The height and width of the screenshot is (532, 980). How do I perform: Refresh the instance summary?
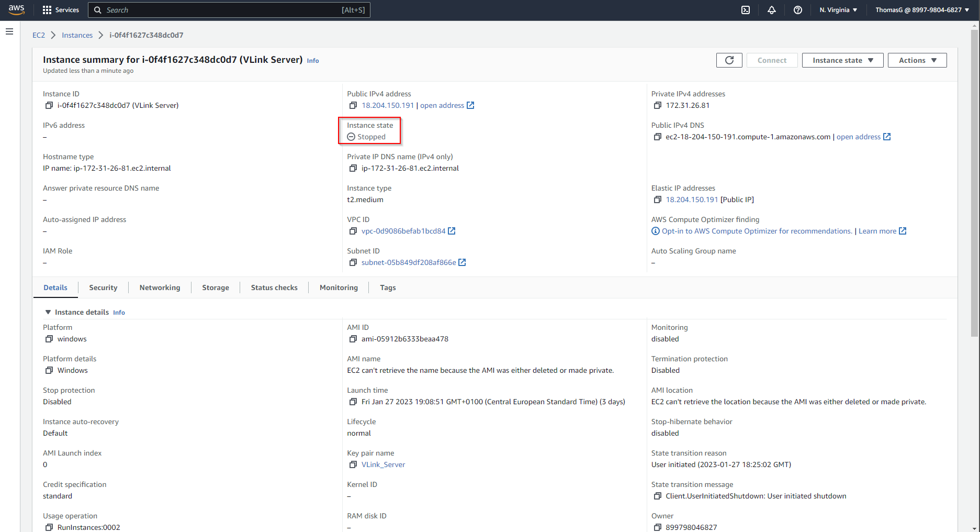729,60
